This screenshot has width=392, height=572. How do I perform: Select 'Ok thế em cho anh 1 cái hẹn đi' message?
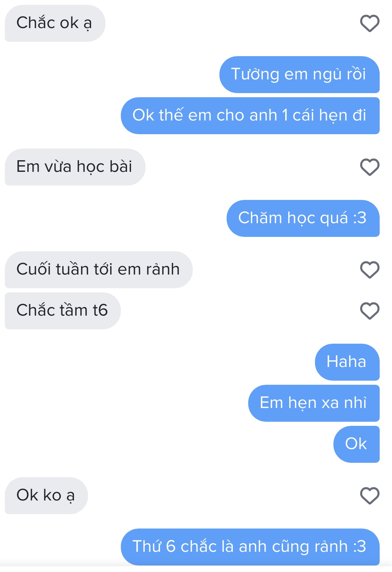click(250, 116)
